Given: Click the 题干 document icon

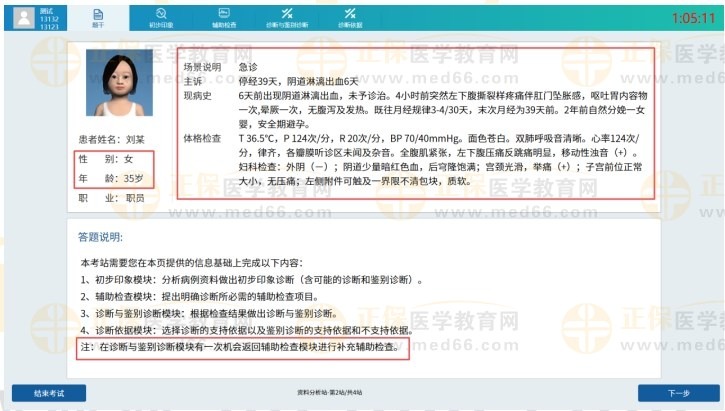Looking at the screenshot, I should (x=98, y=12).
